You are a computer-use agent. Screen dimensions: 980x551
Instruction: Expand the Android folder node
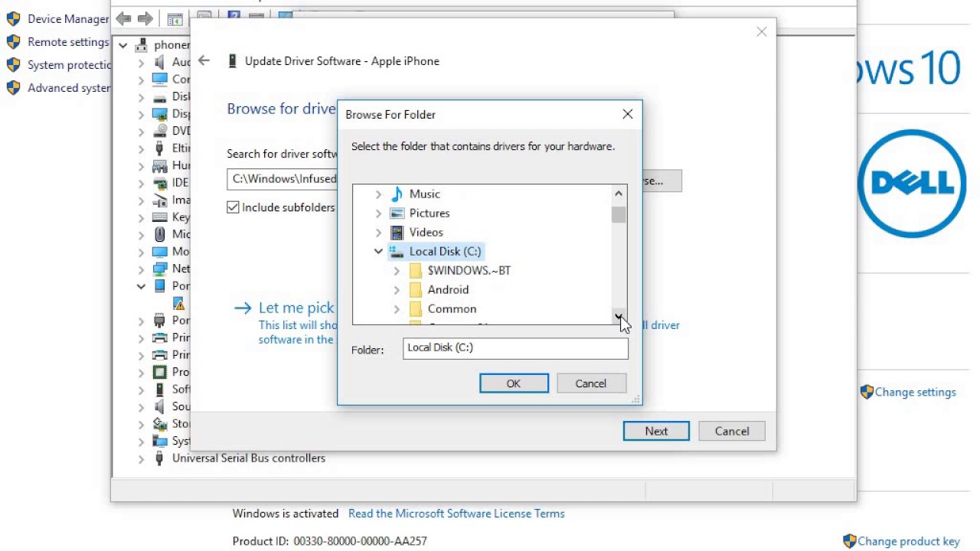tap(397, 290)
